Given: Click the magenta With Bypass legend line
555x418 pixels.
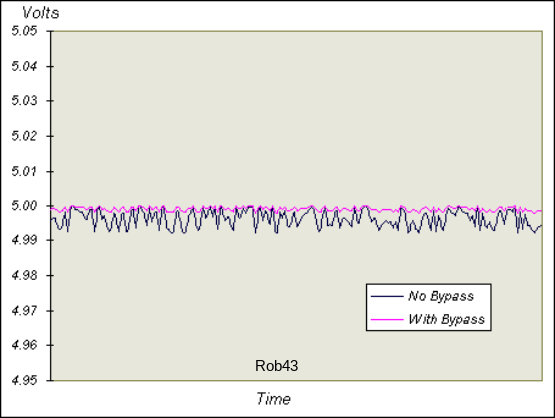Looking at the screenshot, I should pyautogui.click(x=387, y=319).
